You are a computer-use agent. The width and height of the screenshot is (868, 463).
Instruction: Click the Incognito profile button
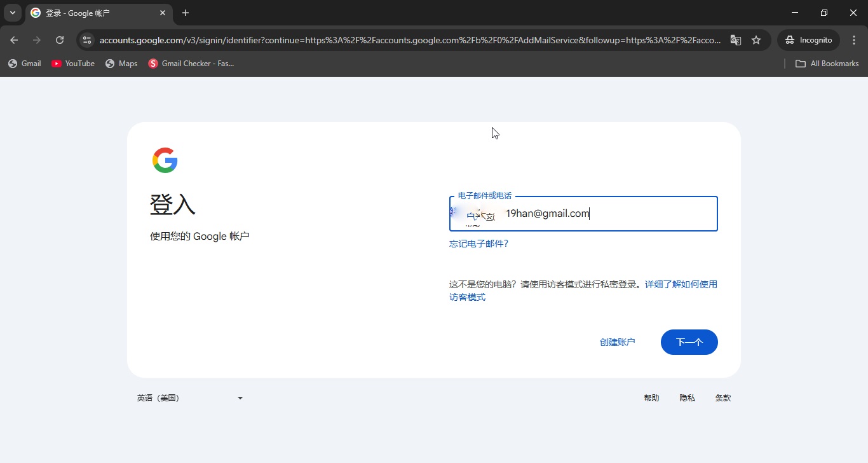[x=808, y=40]
